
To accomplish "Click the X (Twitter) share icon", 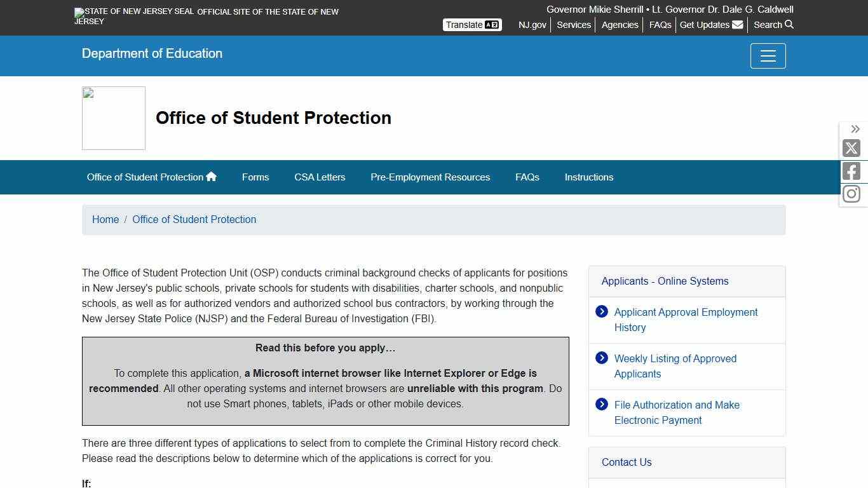I will tap(851, 148).
